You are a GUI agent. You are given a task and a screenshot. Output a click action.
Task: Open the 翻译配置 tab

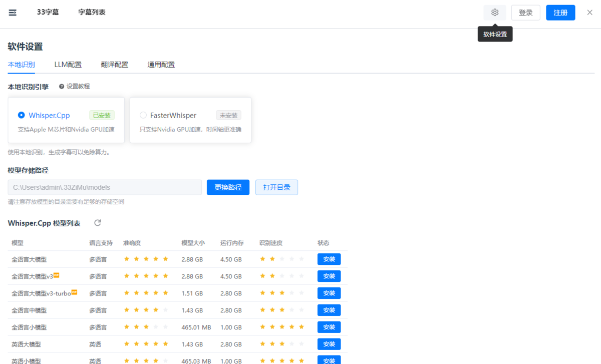click(114, 65)
